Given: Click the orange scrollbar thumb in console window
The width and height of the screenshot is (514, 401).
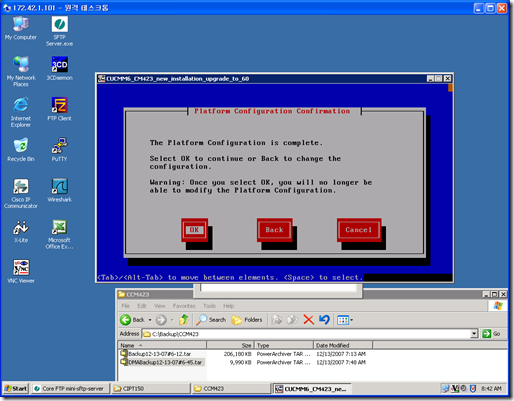Looking at the screenshot, I should pos(450,88).
